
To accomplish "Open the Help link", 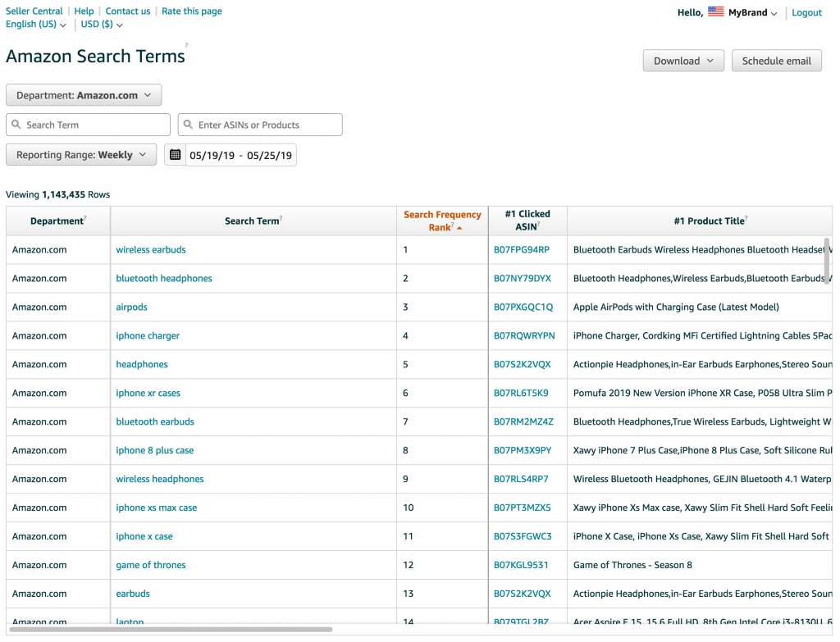I will (x=84, y=11).
